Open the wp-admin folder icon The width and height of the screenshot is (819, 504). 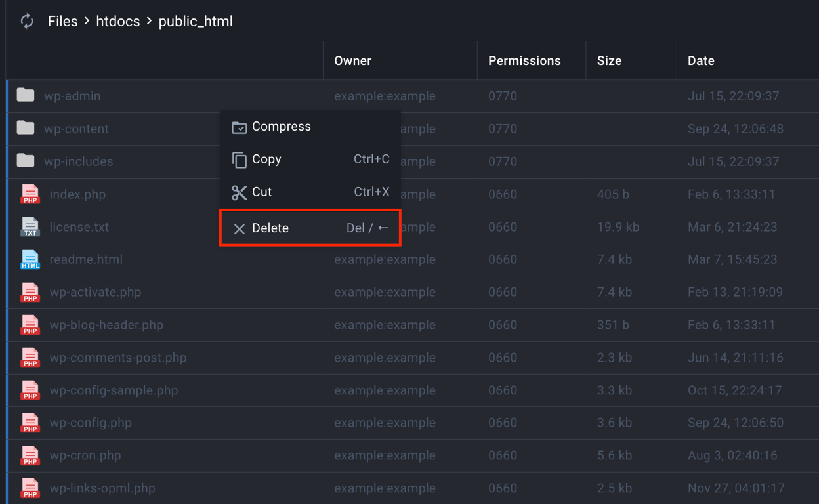pyautogui.click(x=25, y=95)
